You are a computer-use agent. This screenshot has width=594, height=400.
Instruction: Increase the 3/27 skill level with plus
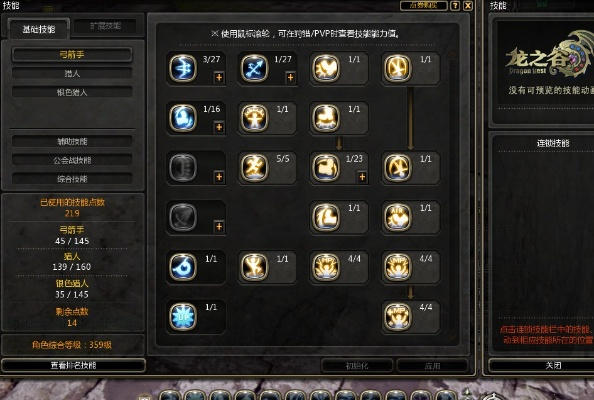point(219,78)
